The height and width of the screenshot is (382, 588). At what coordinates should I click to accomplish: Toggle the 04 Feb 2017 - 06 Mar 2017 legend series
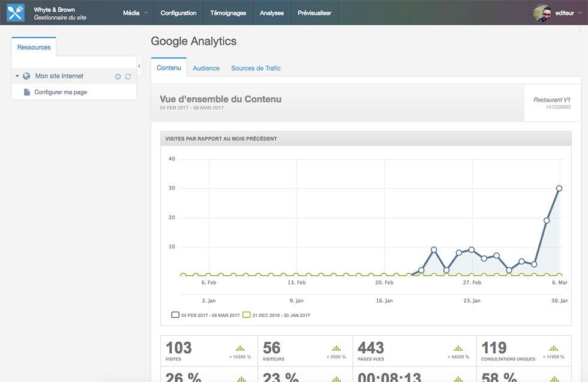click(x=175, y=315)
